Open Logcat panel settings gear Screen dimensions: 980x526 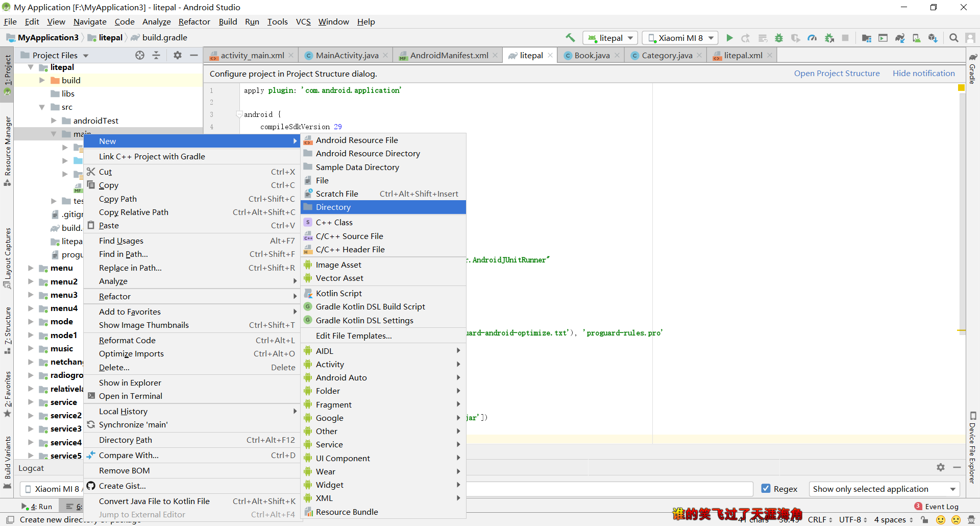941,467
